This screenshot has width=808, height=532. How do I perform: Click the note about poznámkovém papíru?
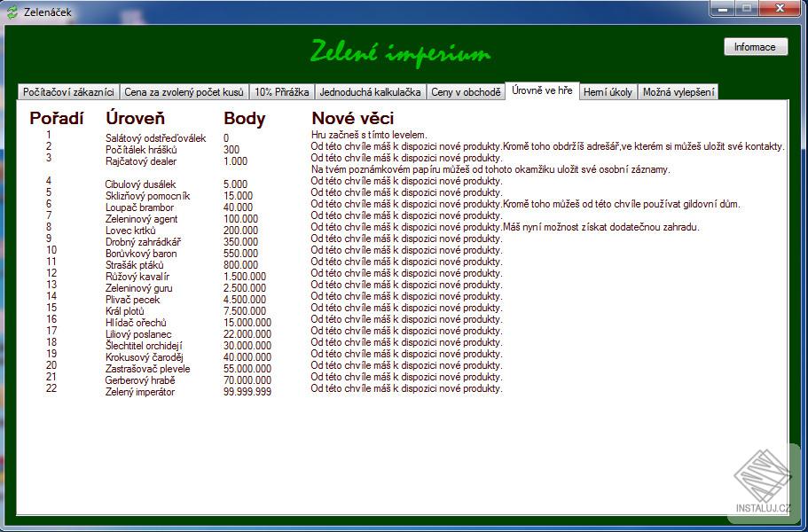490,169
